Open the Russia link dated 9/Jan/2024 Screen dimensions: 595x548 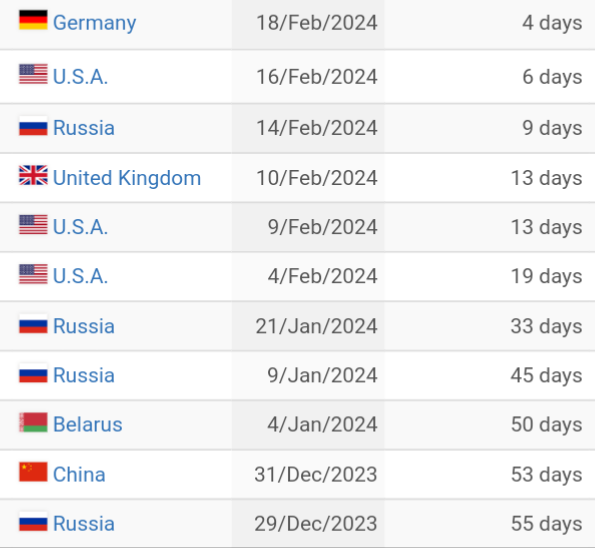[x=84, y=375]
